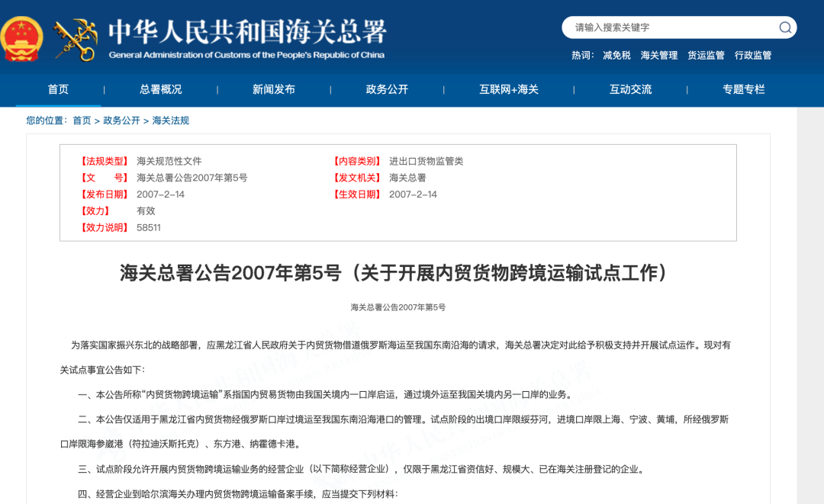Viewport: 824px width, 504px height.
Task: Click the 发文机关 value 海关总署
Action: pos(407,178)
